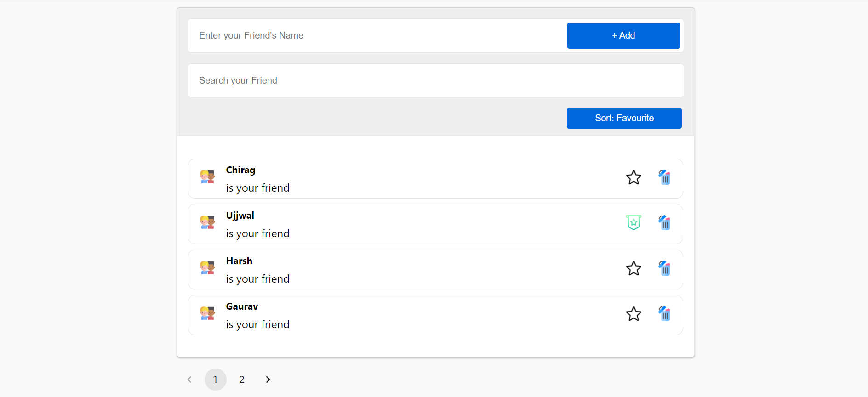Click the friends avatar beside Harsh
Image resolution: width=868 pixels, height=397 pixels.
[x=207, y=268]
